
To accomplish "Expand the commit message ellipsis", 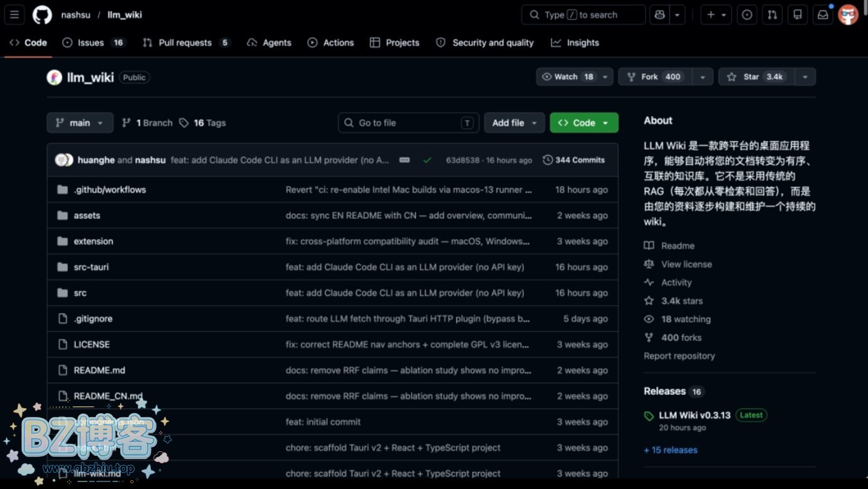I will point(404,160).
